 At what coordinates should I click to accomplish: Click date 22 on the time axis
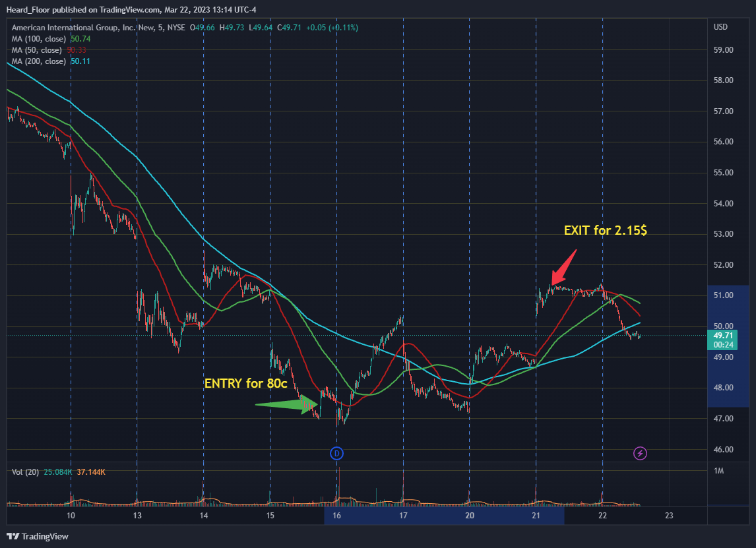[603, 515]
